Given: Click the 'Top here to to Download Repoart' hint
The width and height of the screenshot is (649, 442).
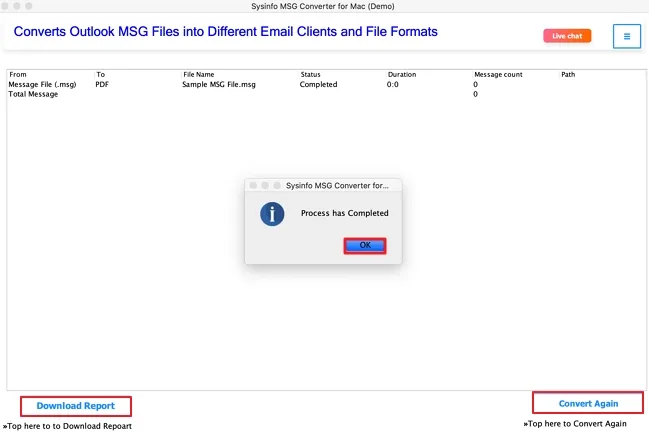Looking at the screenshot, I should (x=67, y=426).
